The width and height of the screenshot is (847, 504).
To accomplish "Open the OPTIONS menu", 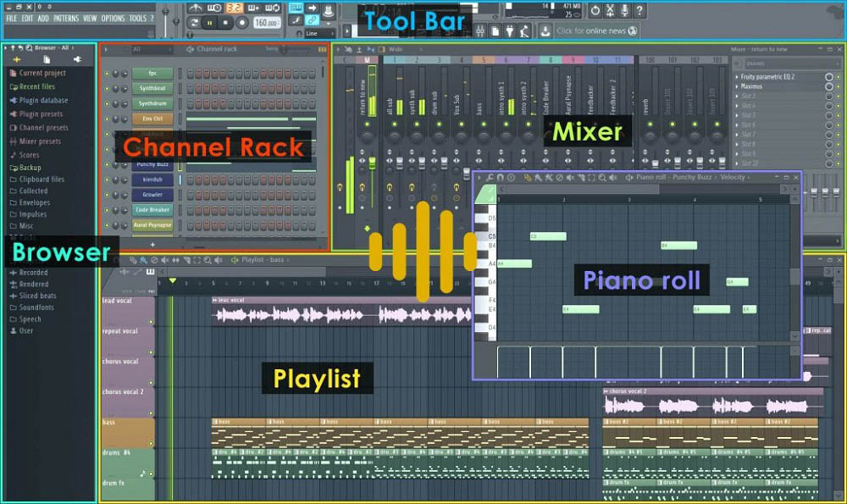I will tap(113, 18).
